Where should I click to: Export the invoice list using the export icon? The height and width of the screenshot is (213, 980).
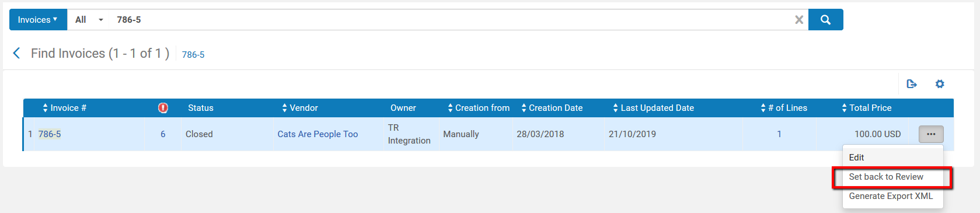(x=912, y=84)
